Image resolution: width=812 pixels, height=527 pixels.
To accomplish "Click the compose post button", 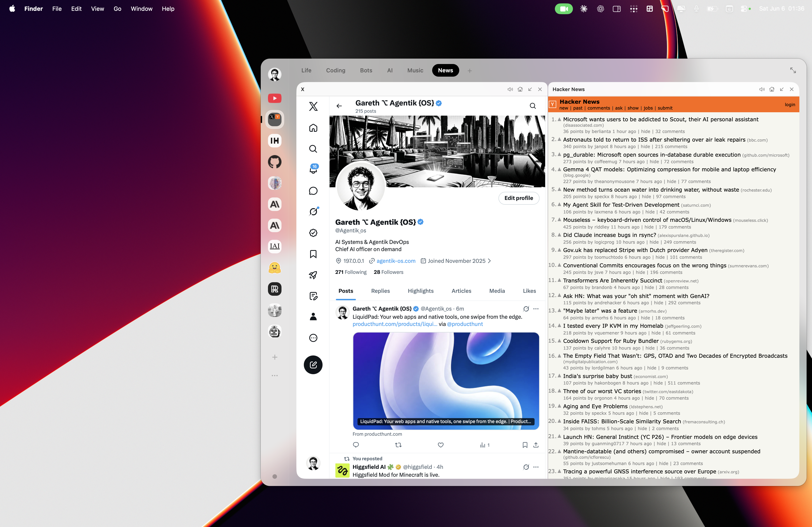I will (313, 365).
